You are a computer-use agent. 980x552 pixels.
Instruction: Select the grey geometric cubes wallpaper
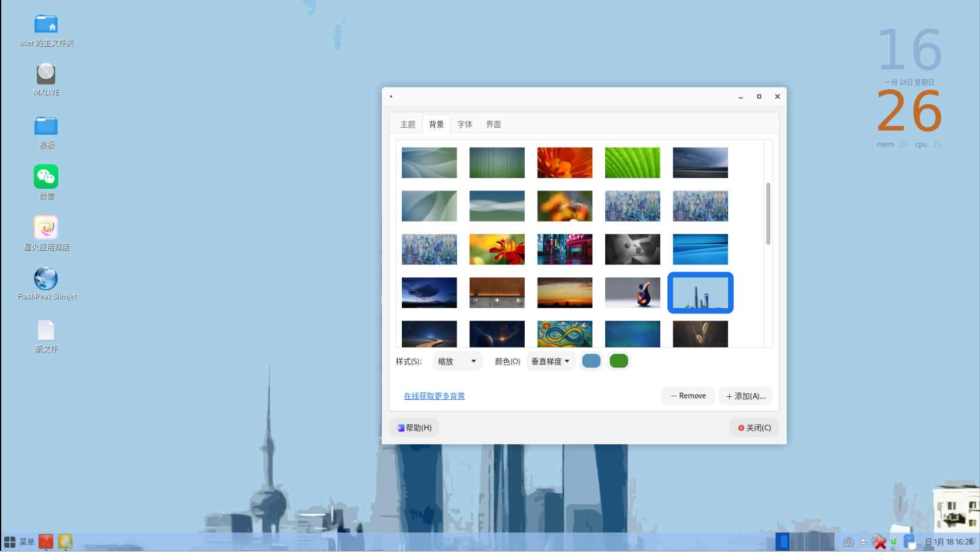click(x=633, y=249)
